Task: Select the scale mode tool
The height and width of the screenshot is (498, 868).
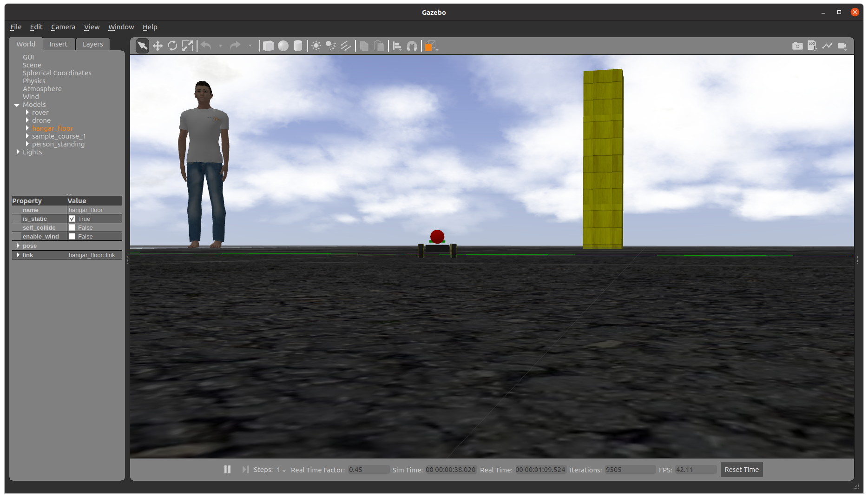Action: point(187,46)
